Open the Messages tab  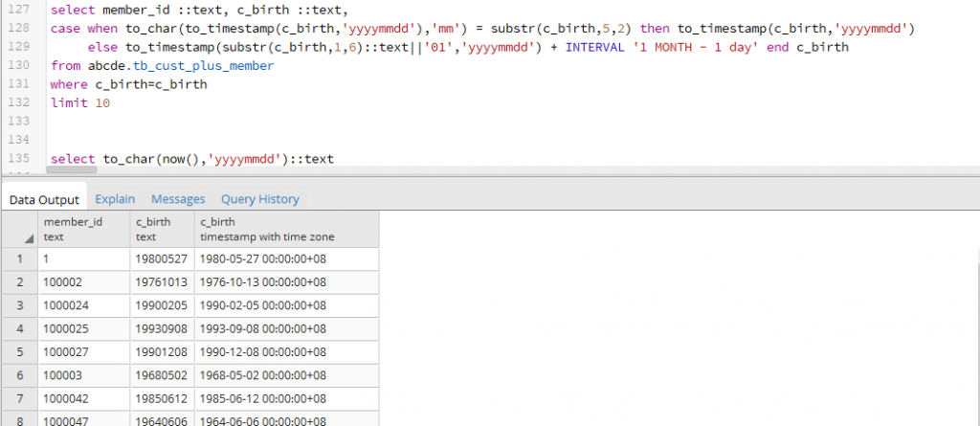click(178, 199)
